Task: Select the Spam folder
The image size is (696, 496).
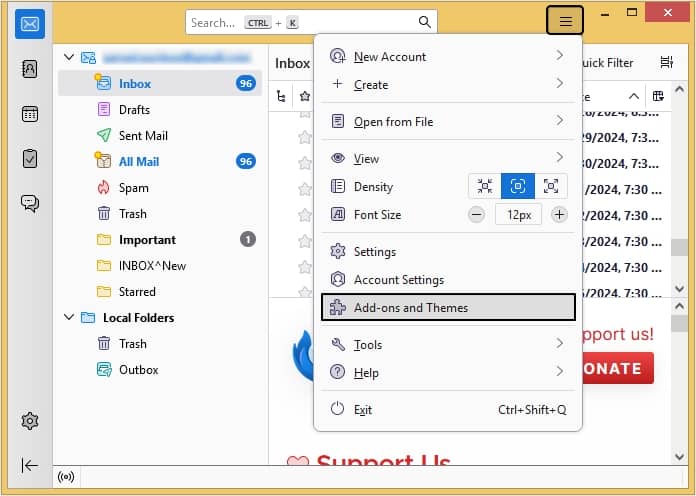Action: (133, 188)
